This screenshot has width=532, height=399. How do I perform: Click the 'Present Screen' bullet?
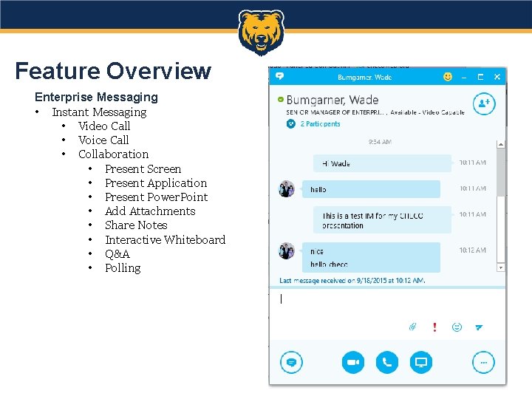[143, 169]
